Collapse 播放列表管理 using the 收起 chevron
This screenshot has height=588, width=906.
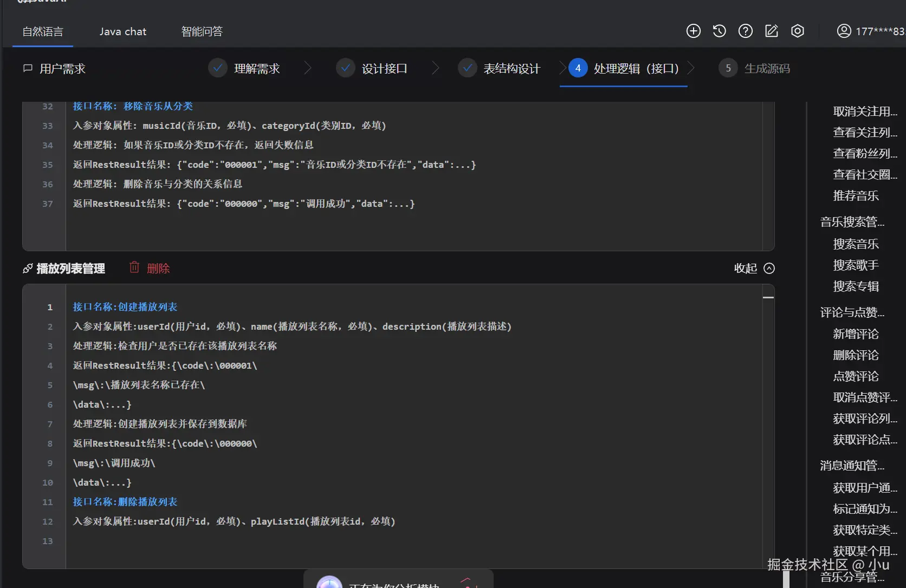[770, 268]
